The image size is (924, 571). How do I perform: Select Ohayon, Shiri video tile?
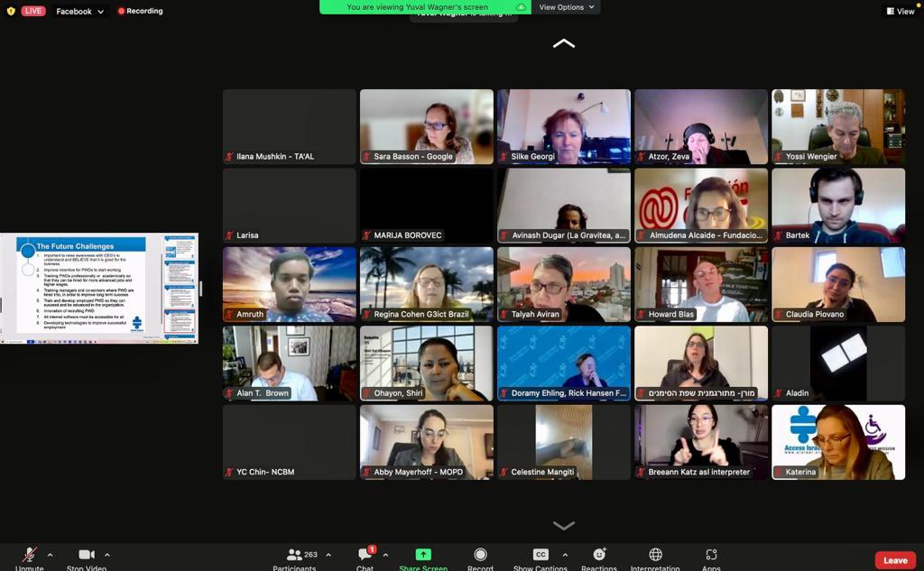tap(427, 364)
